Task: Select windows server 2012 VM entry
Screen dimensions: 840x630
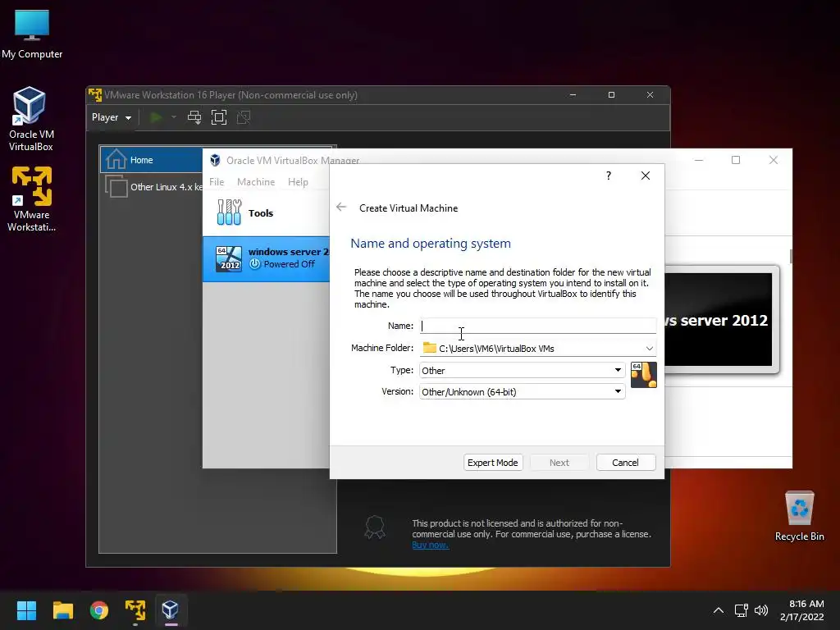Action: click(x=267, y=258)
